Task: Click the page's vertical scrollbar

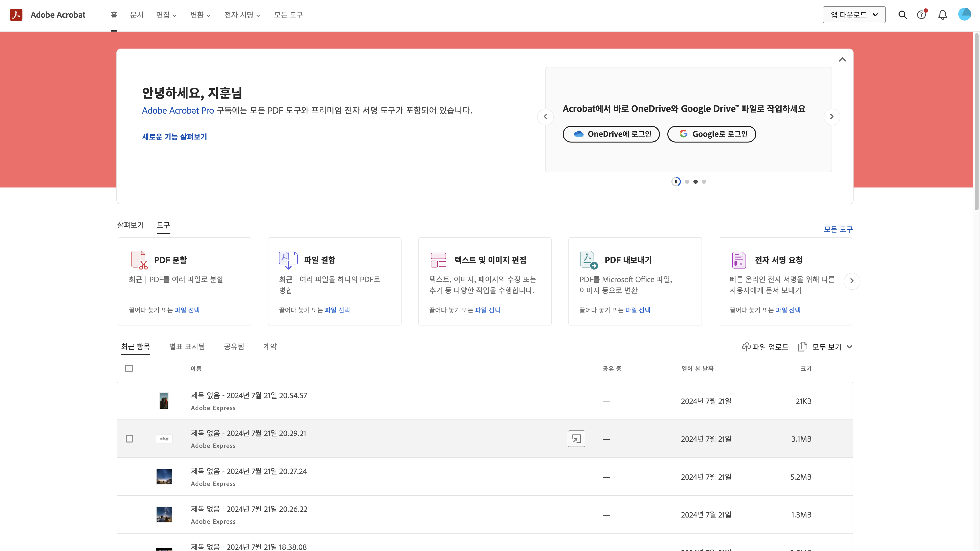Action: pyautogui.click(x=976, y=122)
